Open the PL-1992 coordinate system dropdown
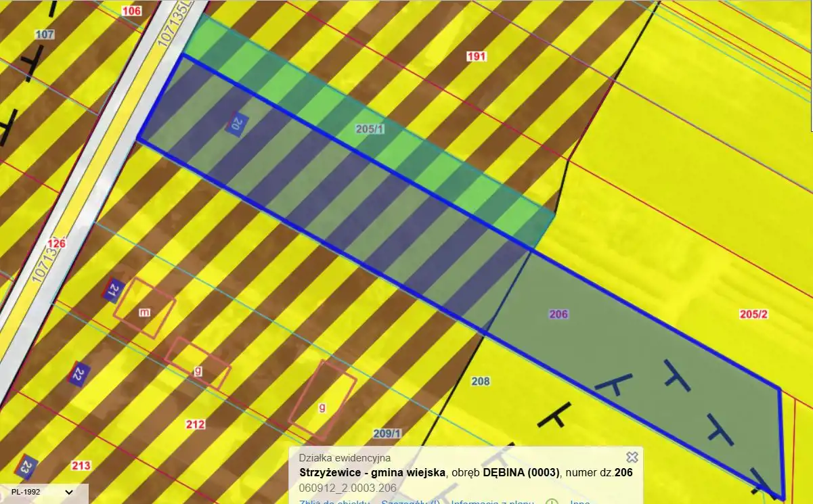The width and height of the screenshot is (813, 504). (44, 492)
